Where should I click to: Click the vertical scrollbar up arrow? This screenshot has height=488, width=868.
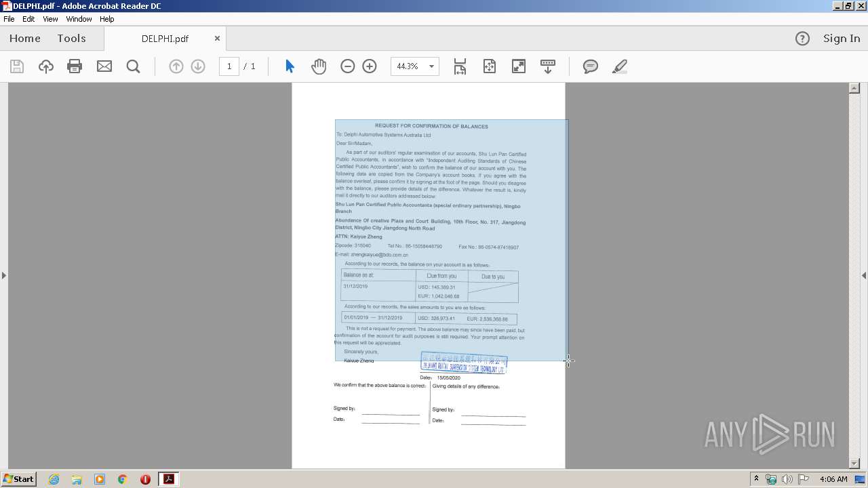854,88
